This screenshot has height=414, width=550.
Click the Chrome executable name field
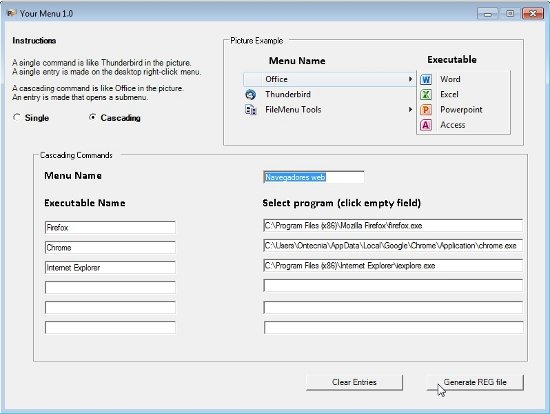click(110, 247)
